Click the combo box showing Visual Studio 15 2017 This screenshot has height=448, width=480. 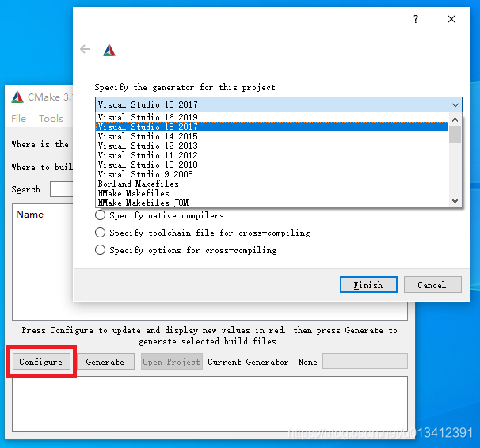pyautogui.click(x=278, y=104)
